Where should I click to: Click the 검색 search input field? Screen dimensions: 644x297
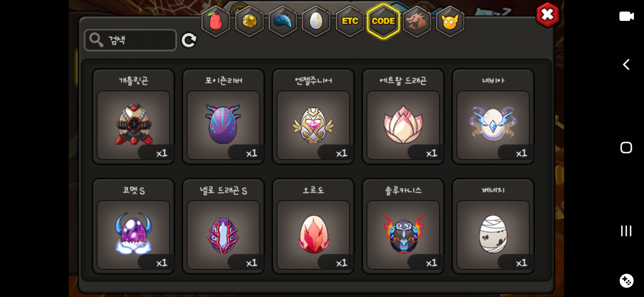pos(130,40)
